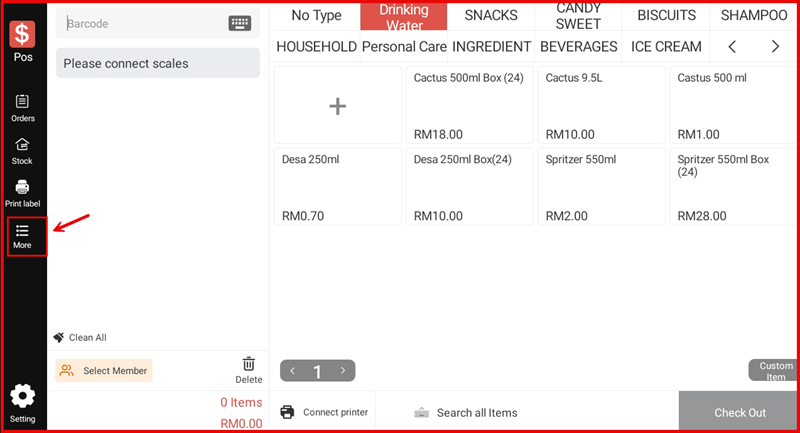The image size is (800, 433).
Task: Open the More menu icon
Action: [x=23, y=235]
